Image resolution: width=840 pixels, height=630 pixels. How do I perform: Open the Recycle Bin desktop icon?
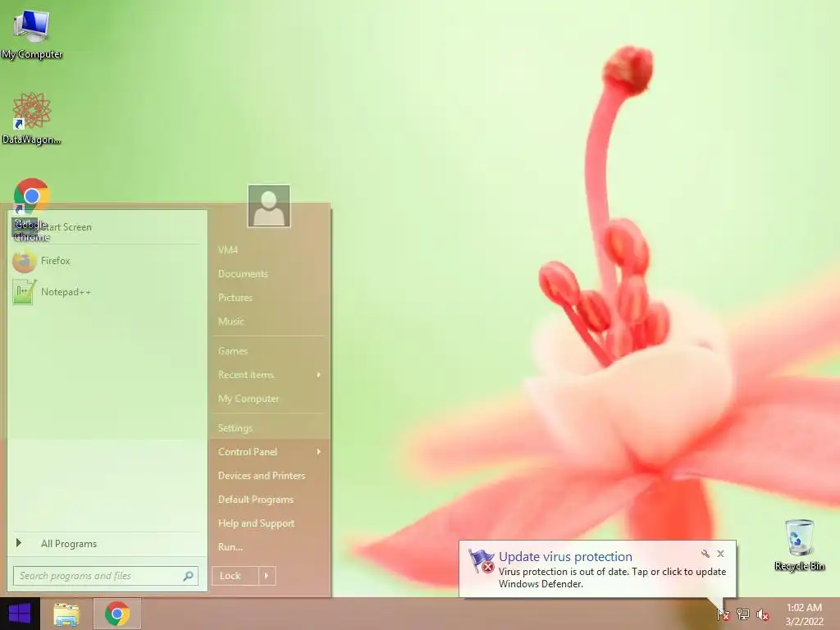[x=799, y=546]
